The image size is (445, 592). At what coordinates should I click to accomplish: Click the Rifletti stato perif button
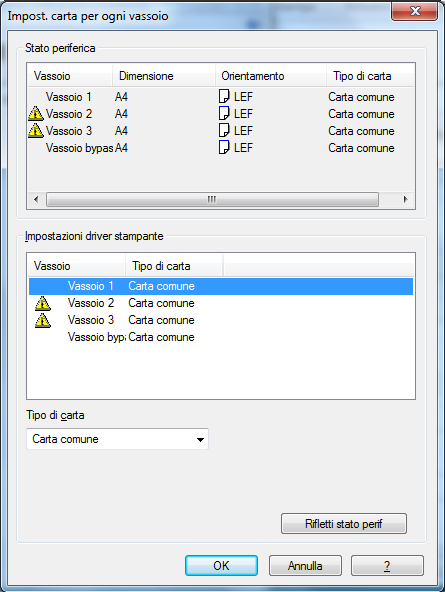tap(344, 524)
